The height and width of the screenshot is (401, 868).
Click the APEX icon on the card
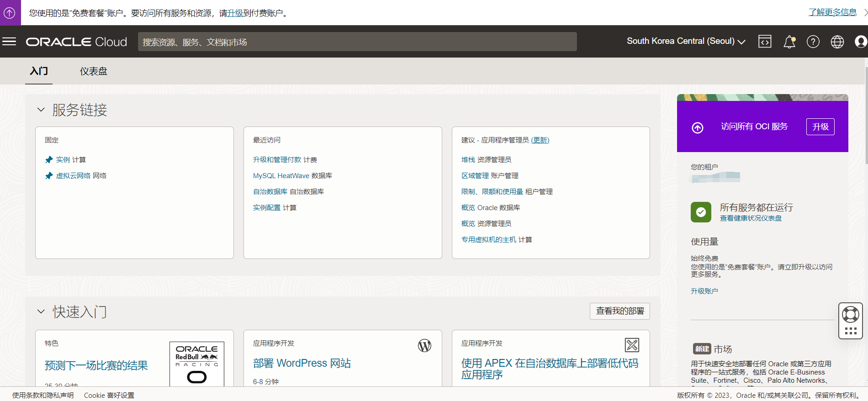click(632, 345)
